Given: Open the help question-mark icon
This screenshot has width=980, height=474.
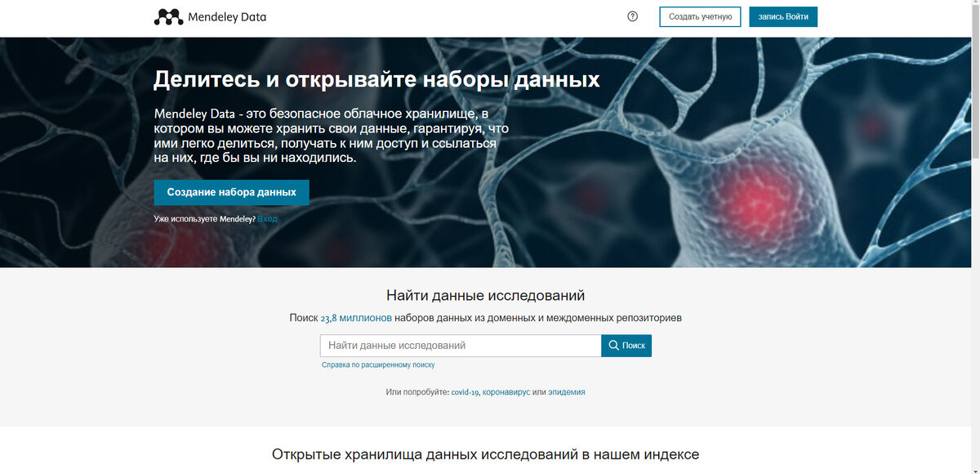Looking at the screenshot, I should point(632,16).
